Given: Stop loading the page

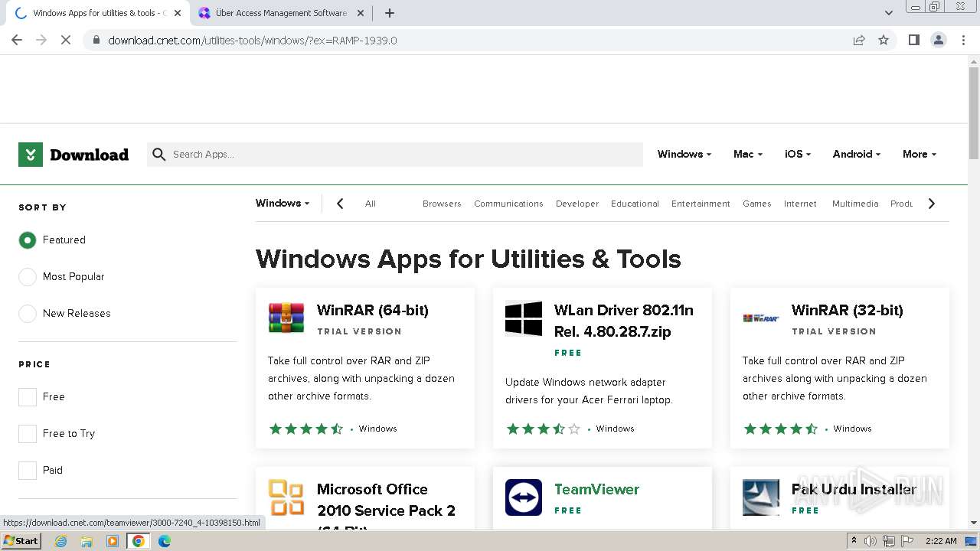Looking at the screenshot, I should point(66,40).
